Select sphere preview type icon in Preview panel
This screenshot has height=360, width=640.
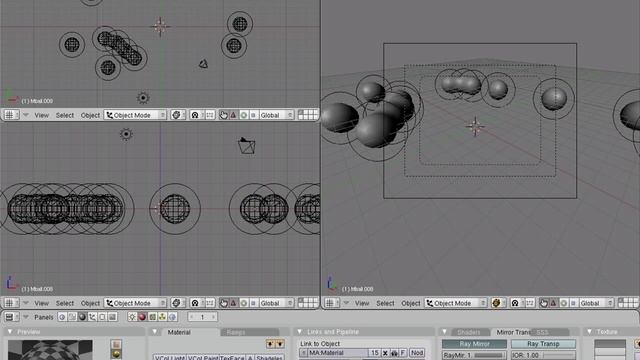coord(116,353)
